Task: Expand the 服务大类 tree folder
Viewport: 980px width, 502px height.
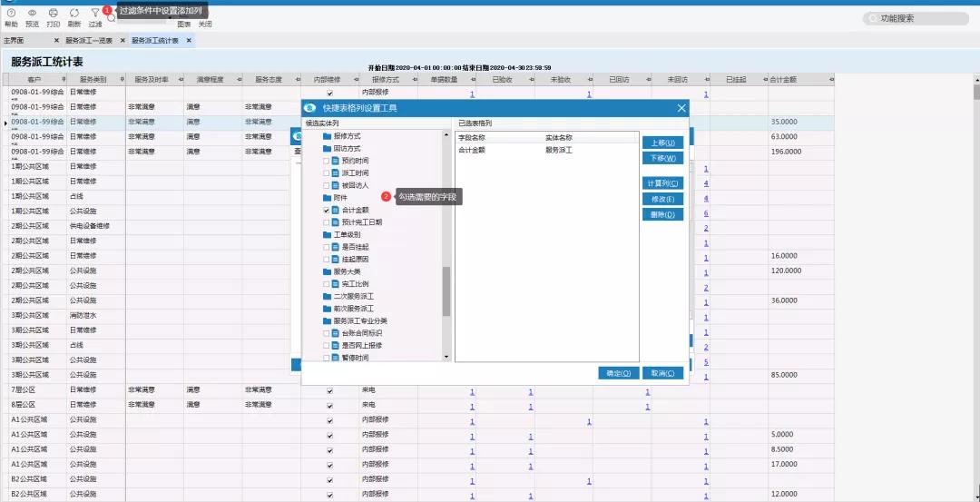Action: [x=342, y=272]
